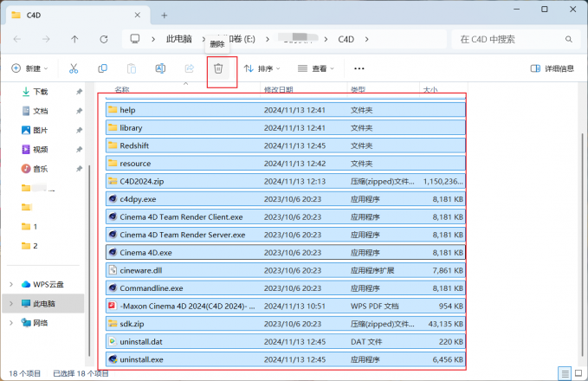Image resolution: width=588 pixels, height=381 pixels.
Task: Click the search magnifier icon
Action: 569,39
